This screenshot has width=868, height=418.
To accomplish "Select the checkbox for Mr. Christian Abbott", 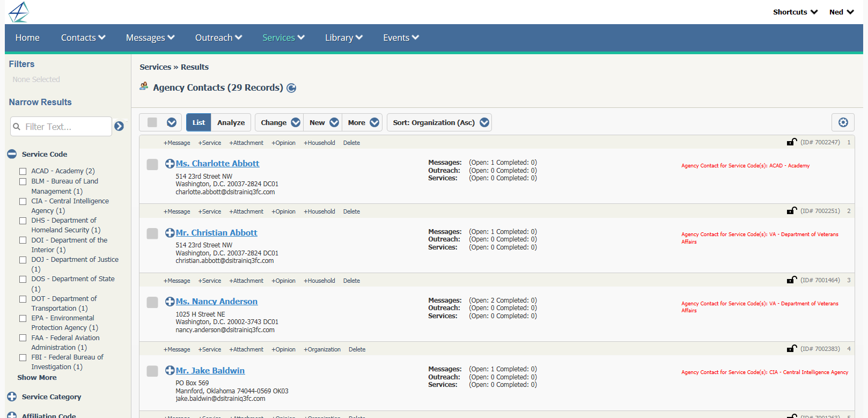I will click(152, 233).
